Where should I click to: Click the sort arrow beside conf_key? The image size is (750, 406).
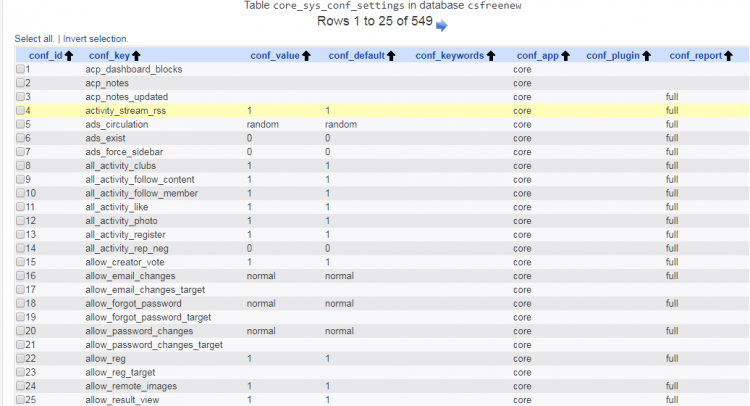point(136,55)
